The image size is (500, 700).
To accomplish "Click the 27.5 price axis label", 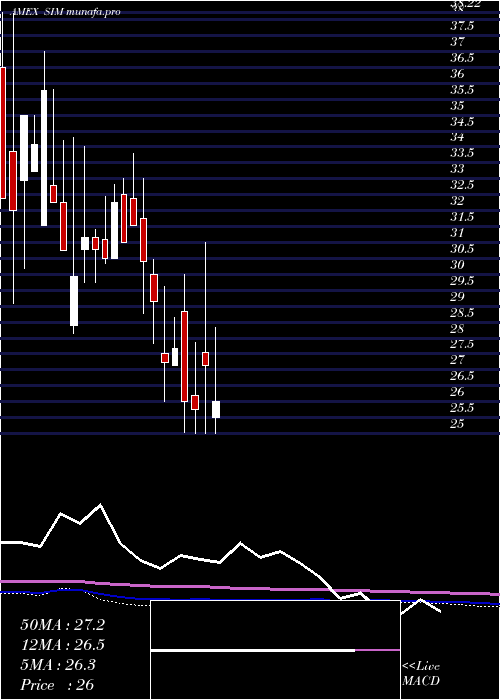I will [462, 345].
